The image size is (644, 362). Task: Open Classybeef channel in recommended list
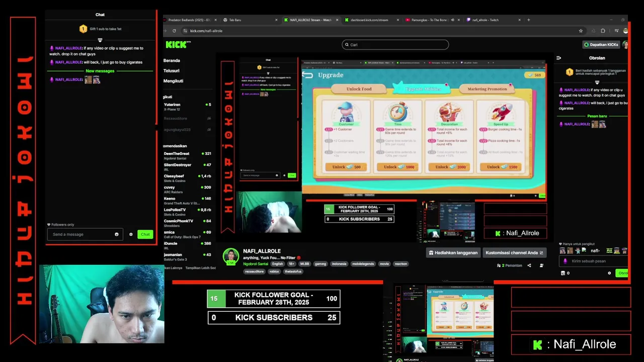click(x=187, y=178)
